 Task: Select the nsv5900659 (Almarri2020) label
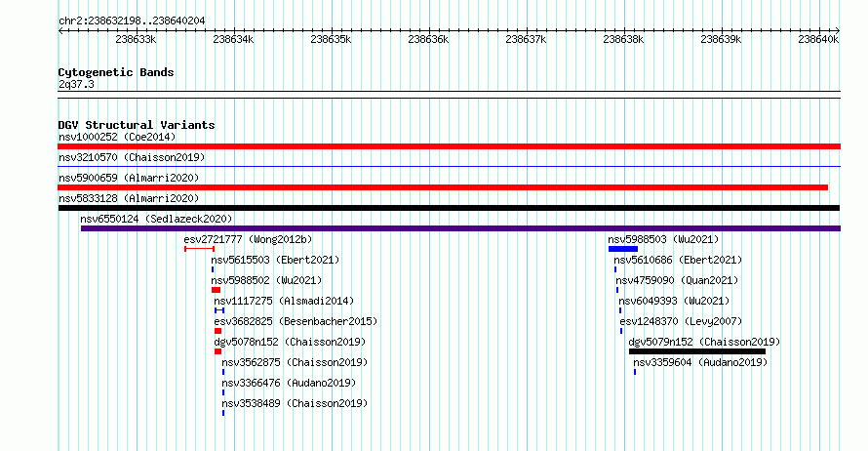(x=129, y=178)
